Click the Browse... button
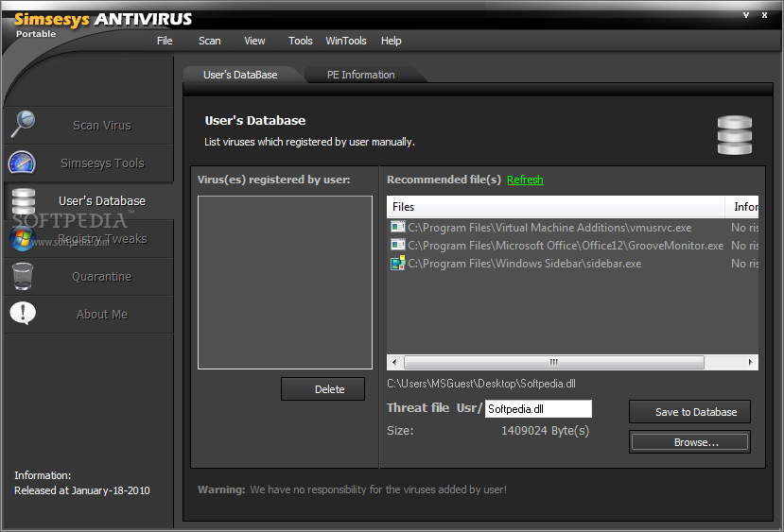Image resolution: width=784 pixels, height=532 pixels. pos(689,442)
